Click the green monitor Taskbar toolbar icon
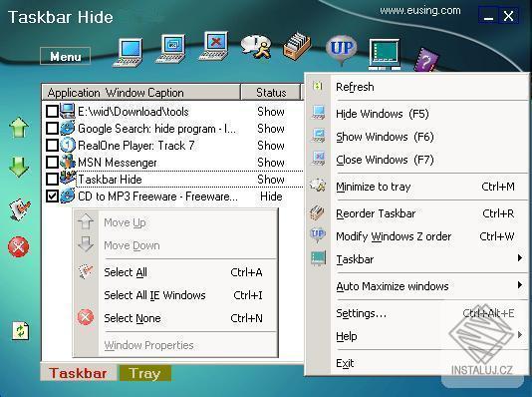532x397 pixels. (x=385, y=54)
